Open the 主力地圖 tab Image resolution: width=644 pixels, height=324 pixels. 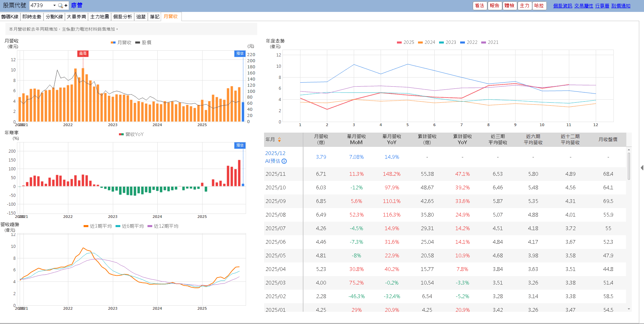click(100, 17)
